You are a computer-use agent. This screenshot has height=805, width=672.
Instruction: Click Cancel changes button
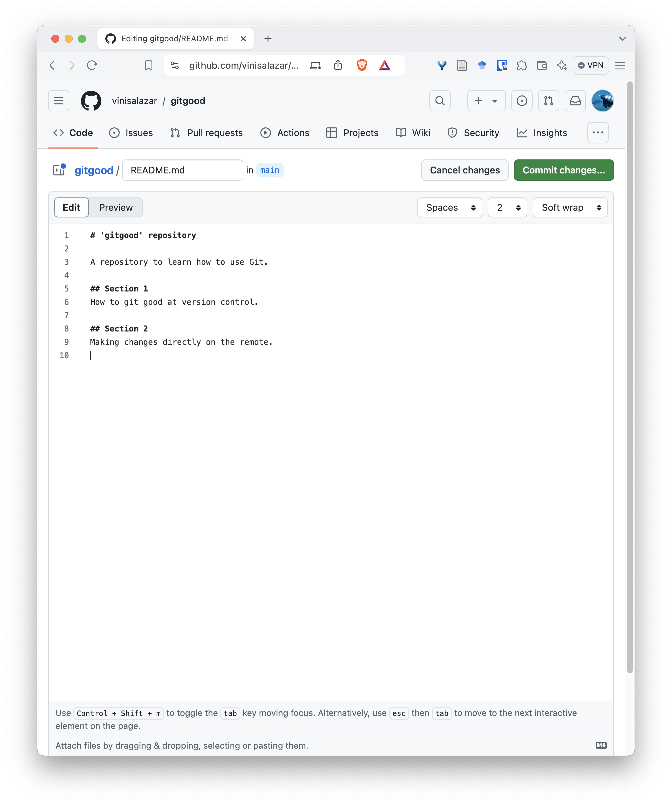click(x=464, y=170)
